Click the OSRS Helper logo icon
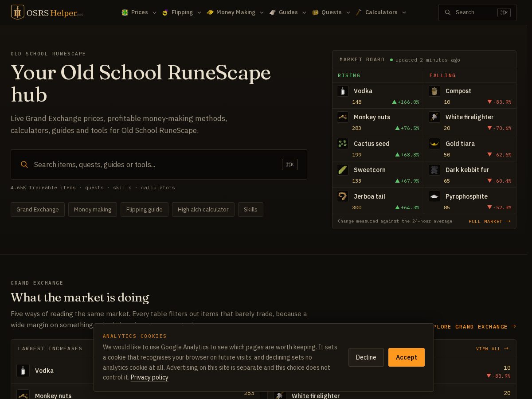The image size is (532, 399). point(17,12)
